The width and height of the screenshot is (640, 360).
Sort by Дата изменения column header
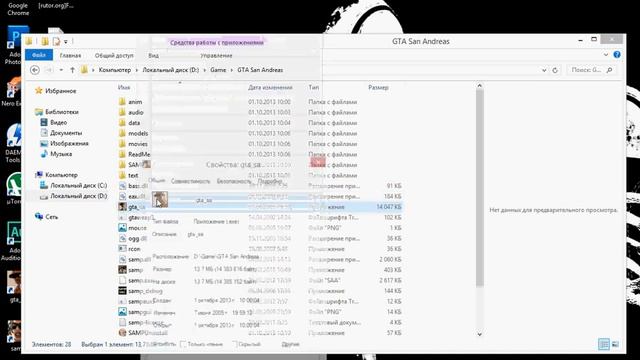[x=270, y=87]
